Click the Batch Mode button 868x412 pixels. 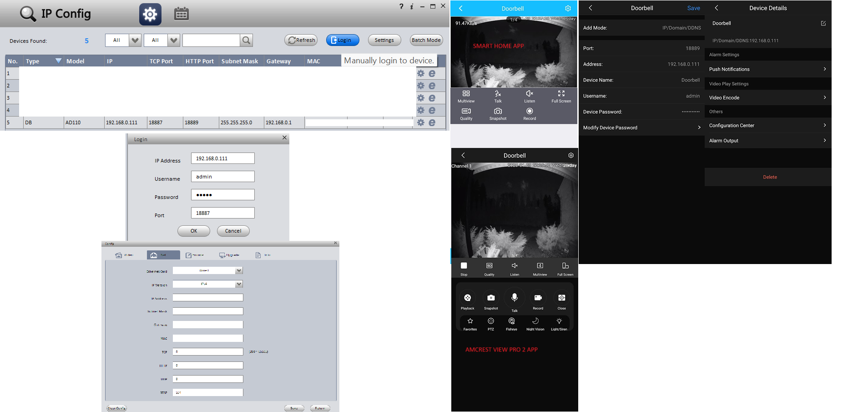coord(426,40)
